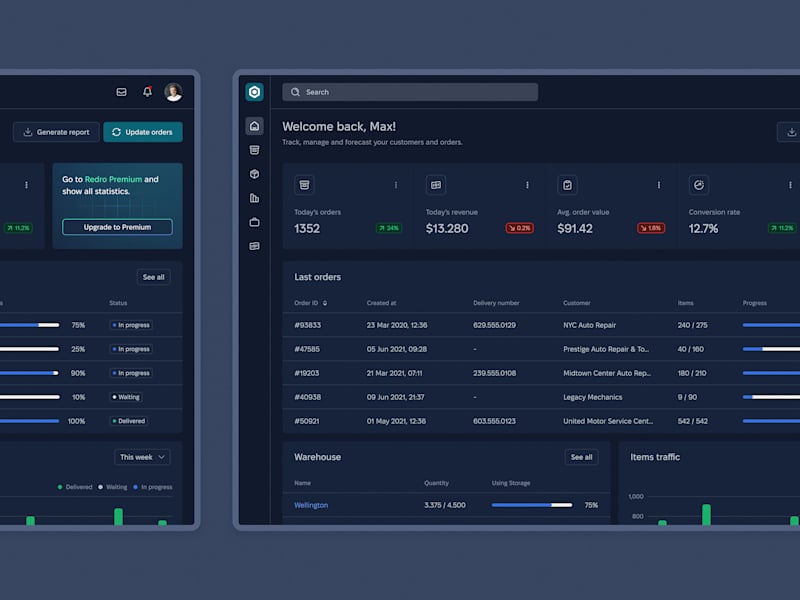
Task: Click customer Legacy Mechanics
Action: [x=592, y=397]
